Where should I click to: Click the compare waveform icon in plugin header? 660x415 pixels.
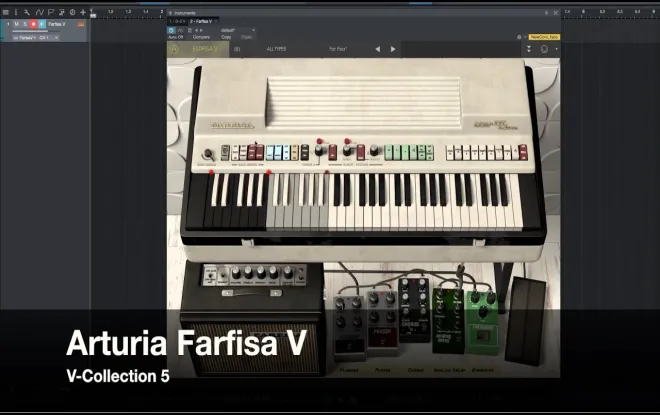tap(181, 30)
